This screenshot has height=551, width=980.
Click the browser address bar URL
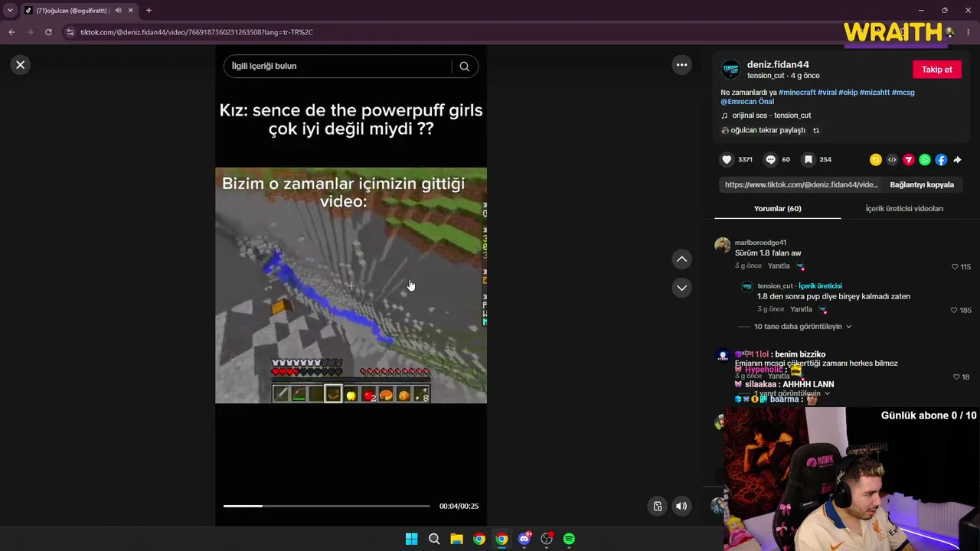point(197,32)
